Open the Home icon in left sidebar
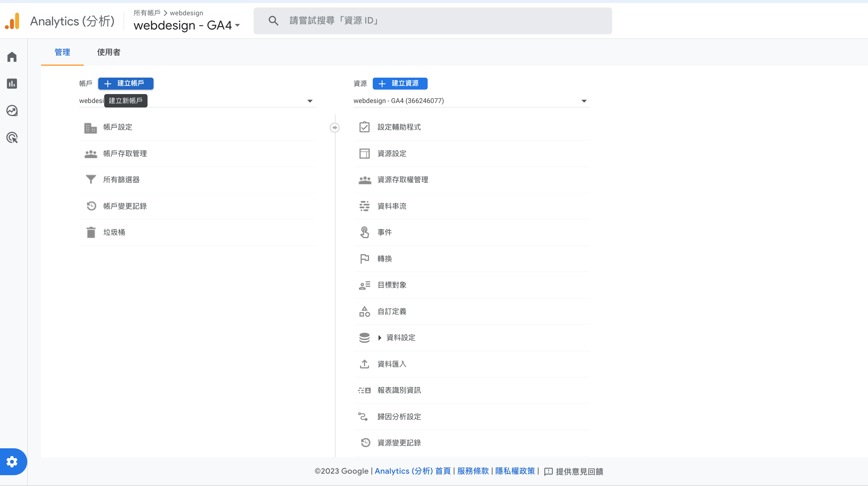The height and width of the screenshot is (486, 868). (x=12, y=57)
